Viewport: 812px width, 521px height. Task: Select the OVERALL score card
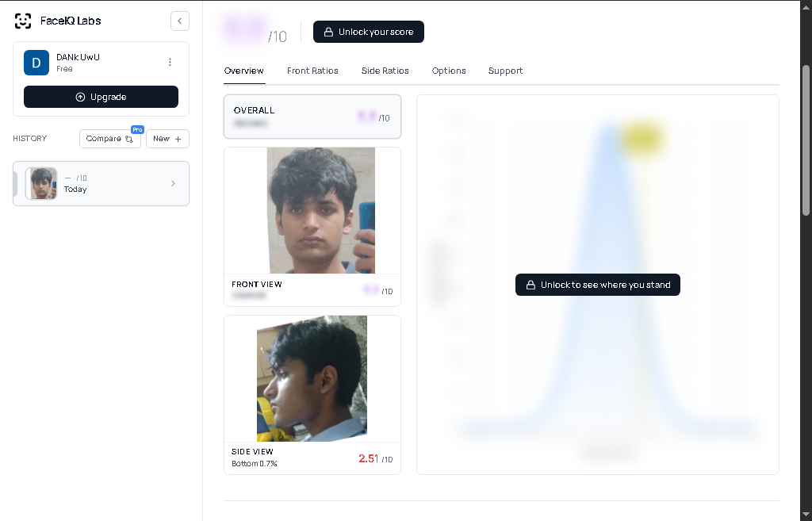coord(312,117)
